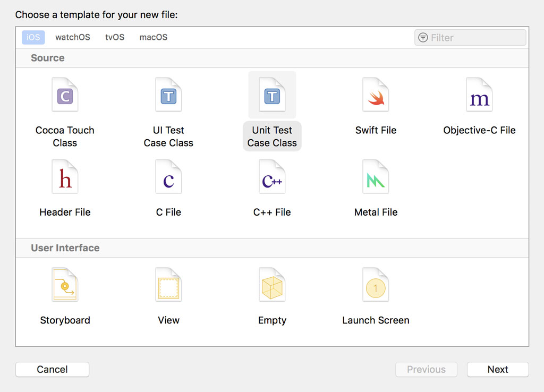The width and height of the screenshot is (544, 392).
Task: Click the Next button
Action: point(498,370)
